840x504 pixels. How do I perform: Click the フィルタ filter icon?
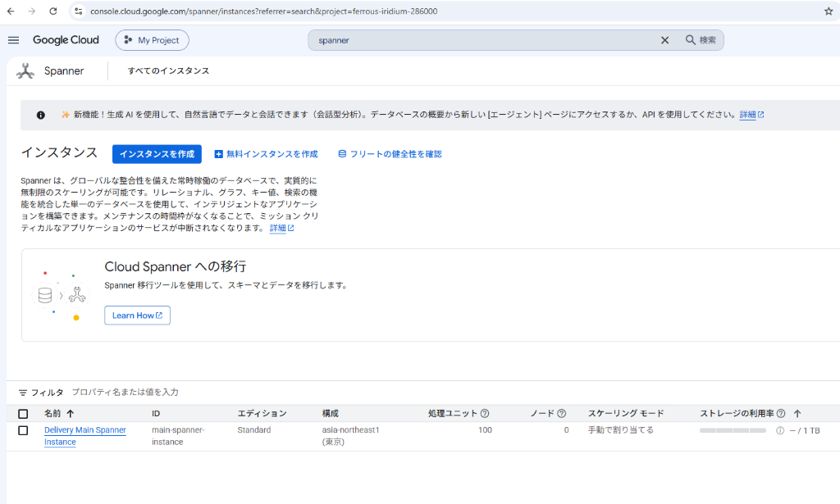[22, 393]
